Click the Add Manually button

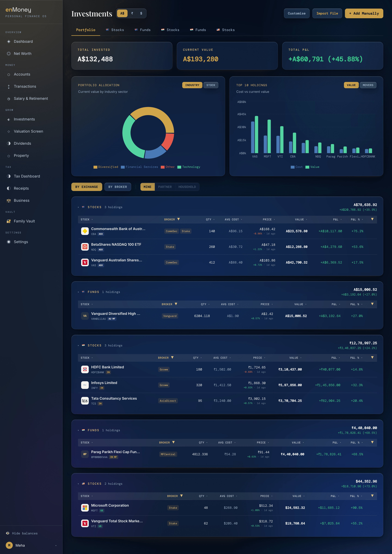364,13
